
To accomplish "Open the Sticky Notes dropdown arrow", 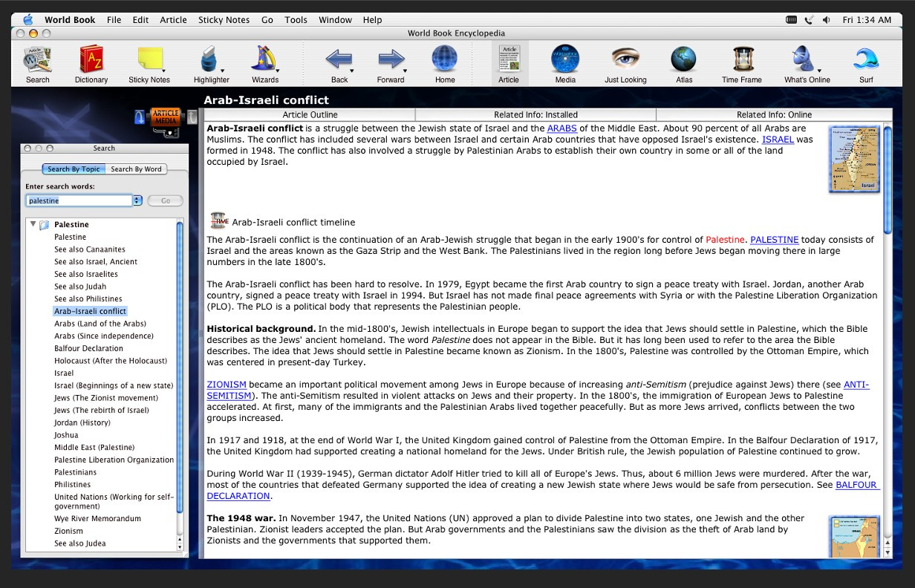I will tap(163, 71).
